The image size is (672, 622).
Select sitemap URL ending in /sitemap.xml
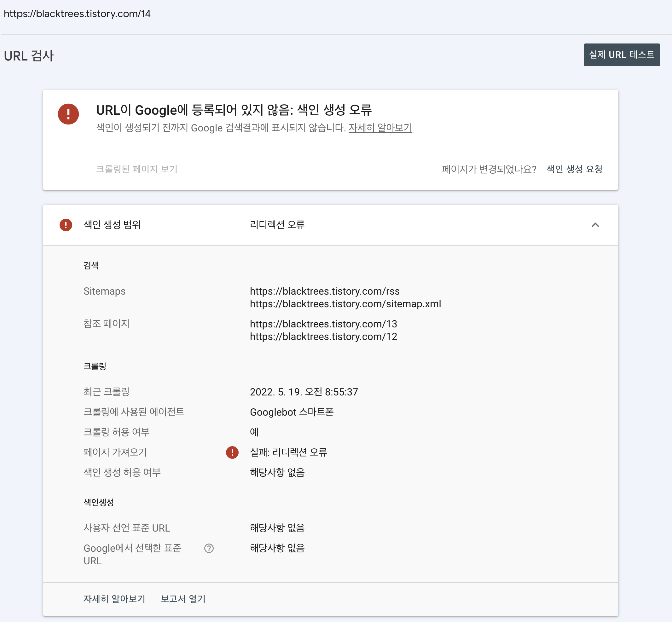click(x=345, y=304)
